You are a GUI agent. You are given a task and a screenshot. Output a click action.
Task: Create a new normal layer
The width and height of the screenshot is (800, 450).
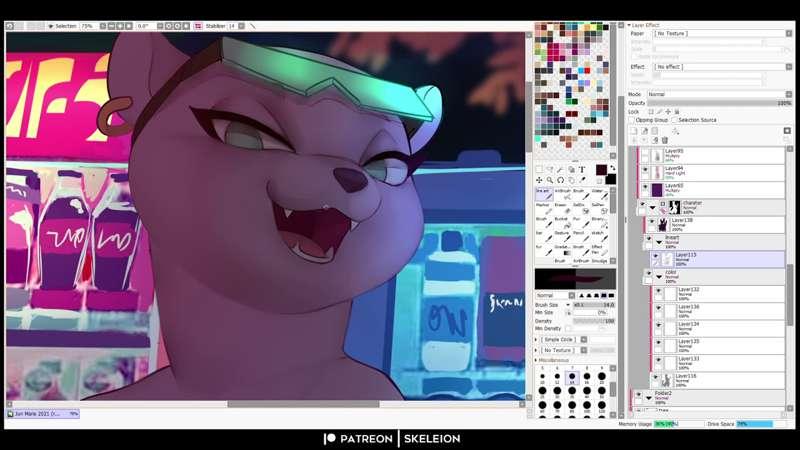pyautogui.click(x=634, y=131)
